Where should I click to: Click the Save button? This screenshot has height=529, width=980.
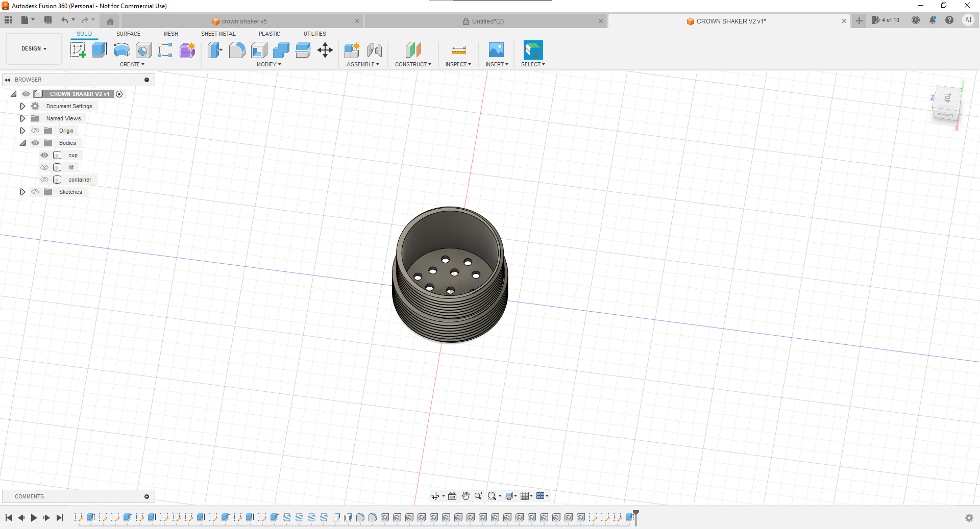point(48,20)
